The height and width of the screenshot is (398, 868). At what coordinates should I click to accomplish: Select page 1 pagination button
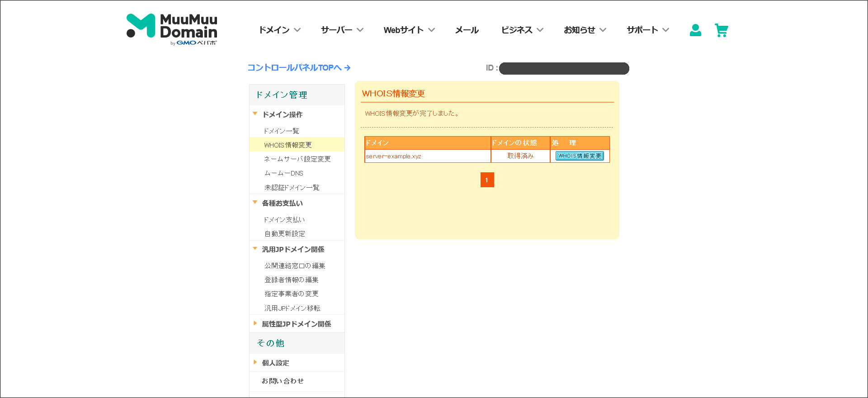pyautogui.click(x=487, y=180)
